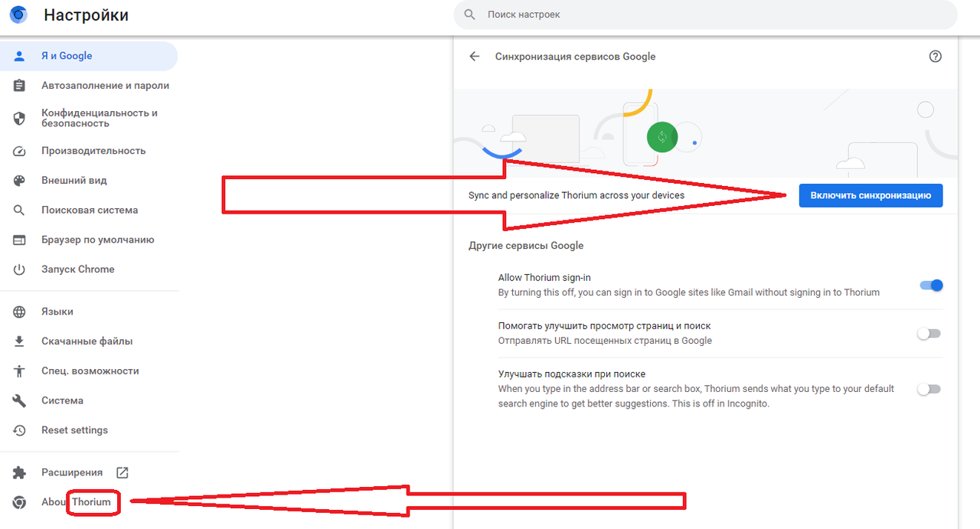This screenshot has width=980, height=529.
Task: Click the external link icon next to Расширения
Action: tap(122, 472)
